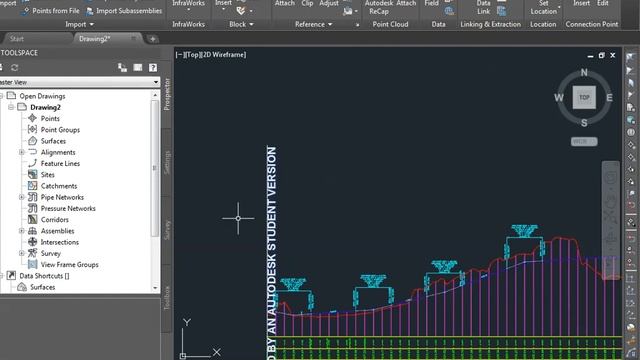The height and width of the screenshot is (360, 640).
Task: Select the Catchments tree item
Action: click(x=59, y=186)
